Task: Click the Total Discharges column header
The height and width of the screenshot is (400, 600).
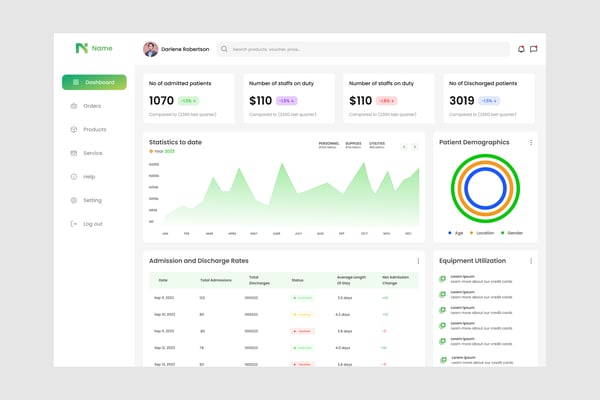Action: 259,280
